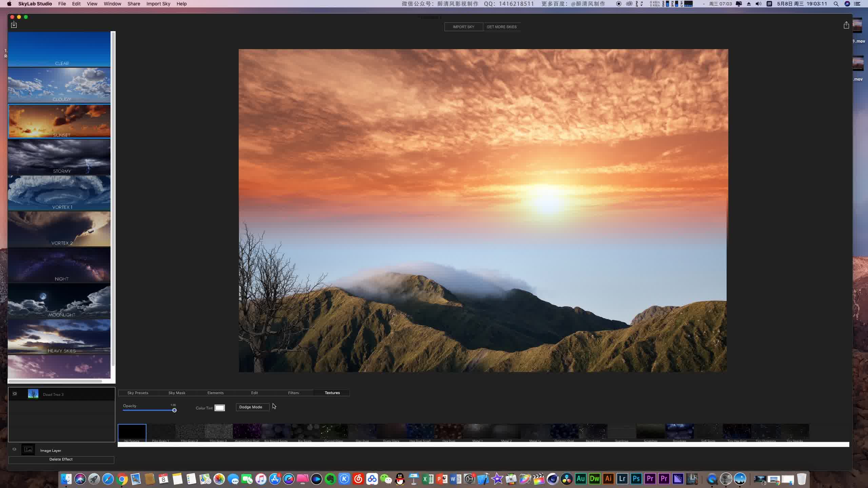Click the IMPORT SKY button
This screenshot has width=868, height=488.
(463, 27)
